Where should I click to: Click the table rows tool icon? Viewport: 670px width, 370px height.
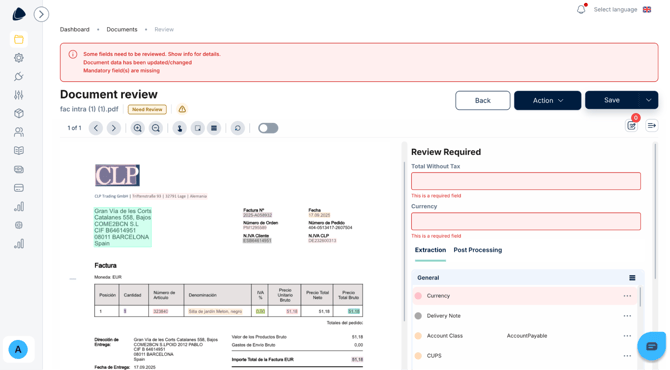pyautogui.click(x=214, y=128)
